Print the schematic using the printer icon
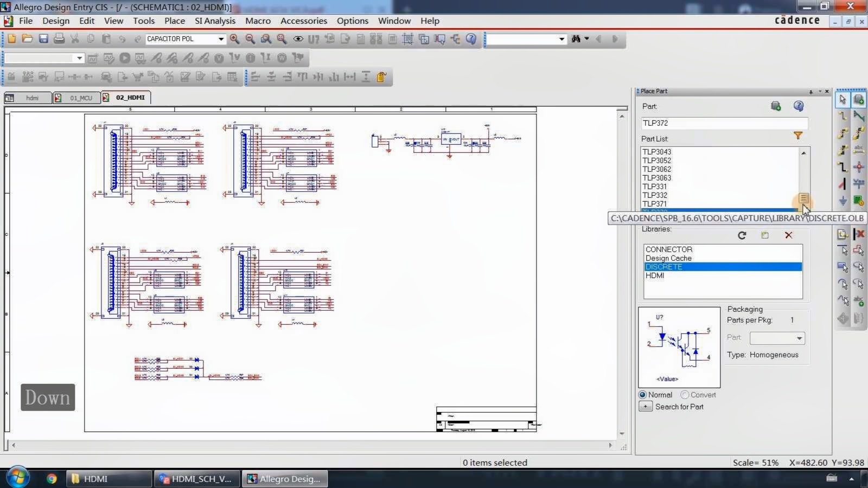868x488 pixels. coord(59,39)
